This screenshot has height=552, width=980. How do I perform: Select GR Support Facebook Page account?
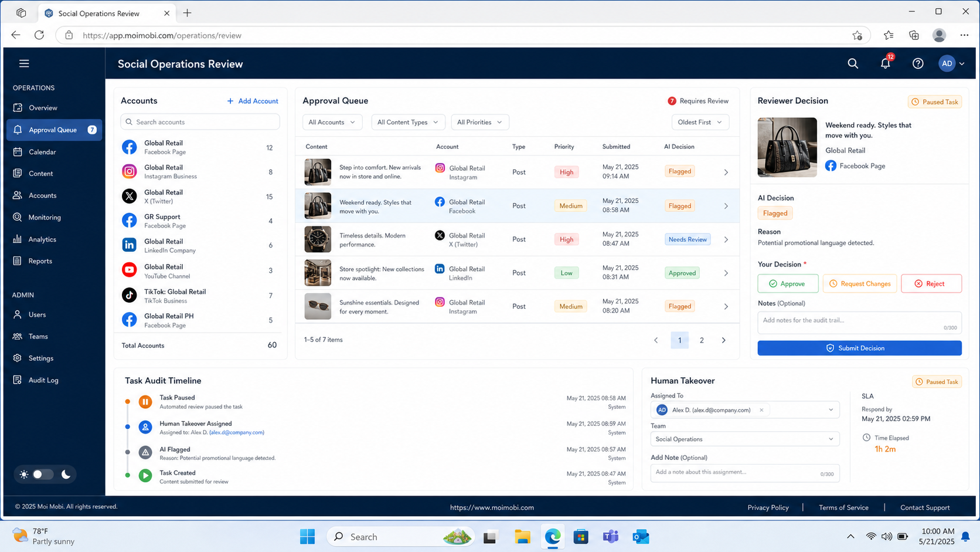[198, 221]
